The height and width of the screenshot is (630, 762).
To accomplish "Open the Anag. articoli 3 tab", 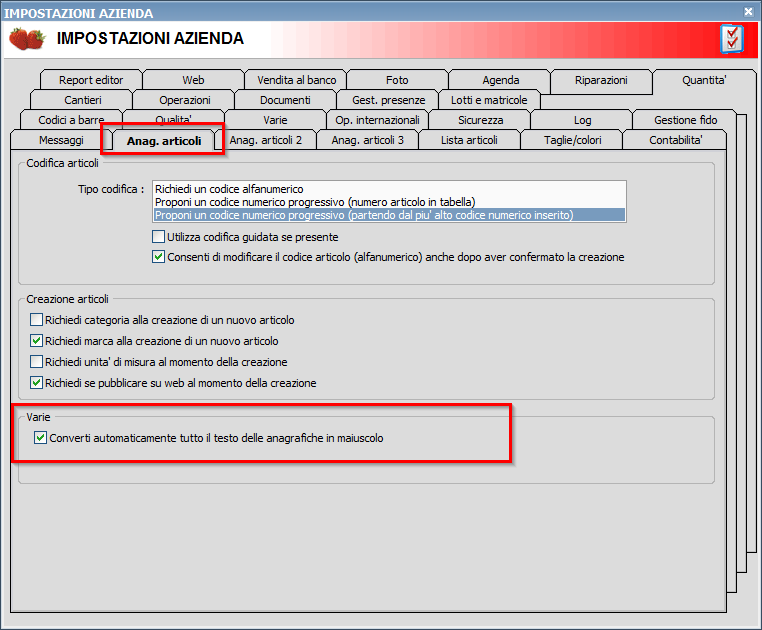I will click(x=367, y=140).
